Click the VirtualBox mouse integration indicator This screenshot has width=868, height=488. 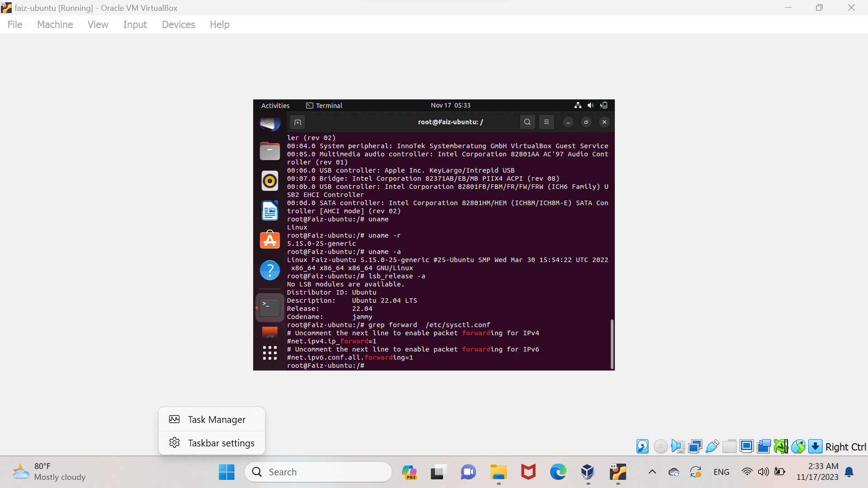798,446
